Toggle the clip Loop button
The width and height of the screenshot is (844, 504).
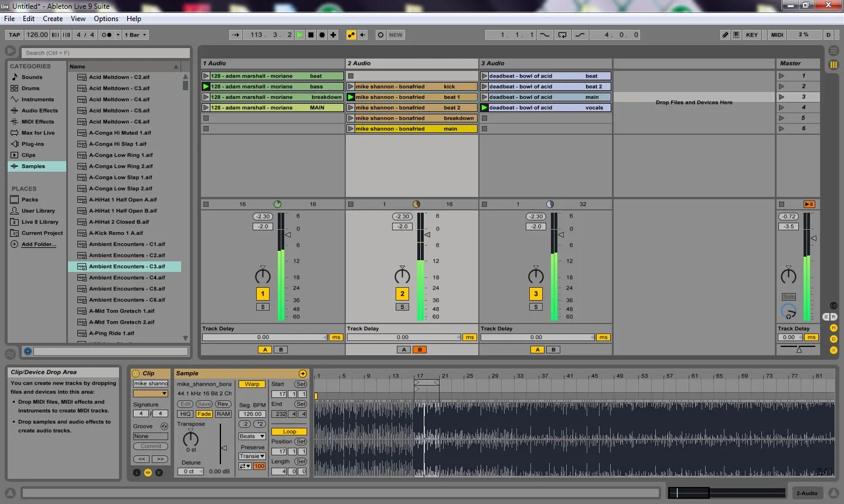[289, 432]
